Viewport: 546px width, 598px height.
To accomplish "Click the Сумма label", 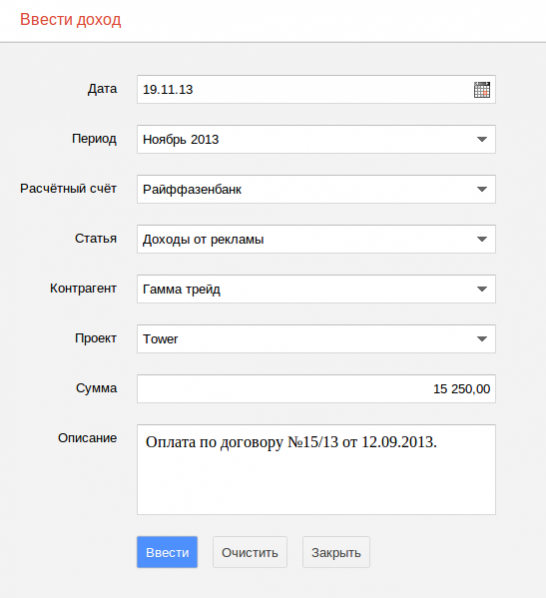I will tap(96, 388).
